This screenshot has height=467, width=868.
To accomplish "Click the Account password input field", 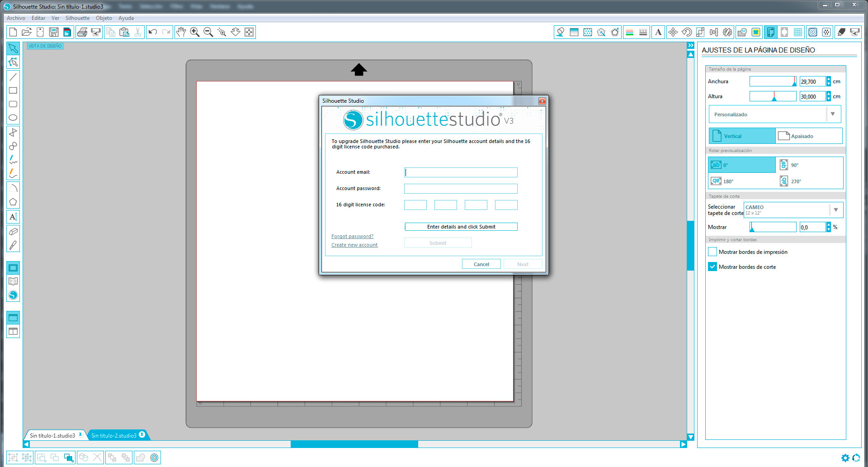I will point(461,189).
